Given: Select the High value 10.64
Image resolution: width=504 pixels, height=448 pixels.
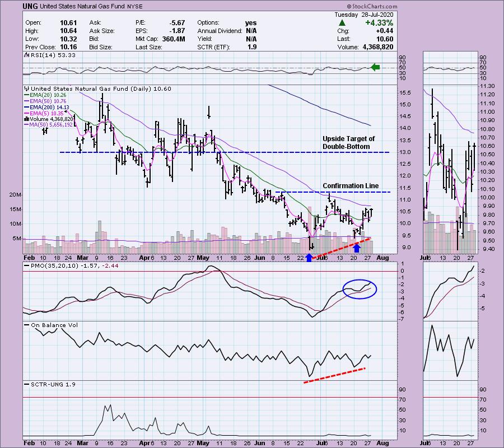Looking at the screenshot, I should click(x=68, y=31).
